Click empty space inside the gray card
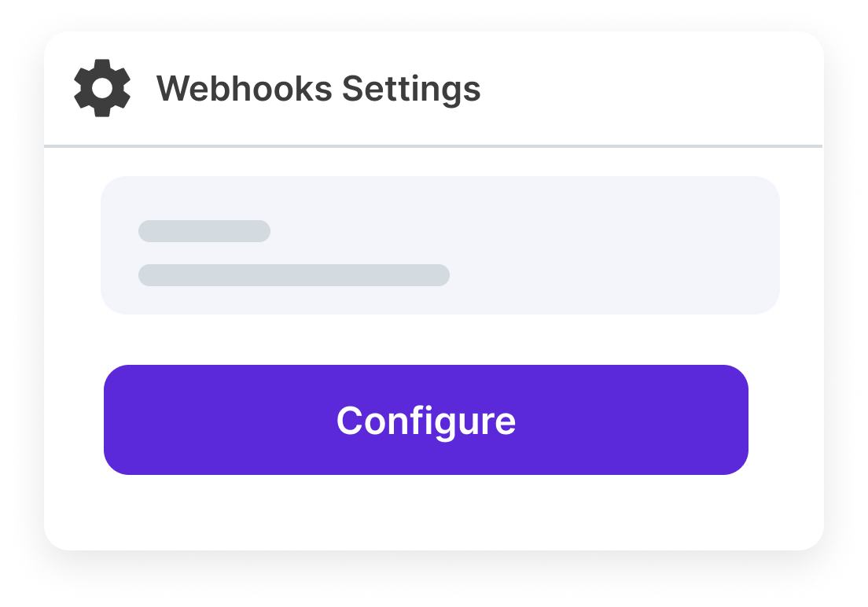The width and height of the screenshot is (868, 607). pyautogui.click(x=613, y=245)
